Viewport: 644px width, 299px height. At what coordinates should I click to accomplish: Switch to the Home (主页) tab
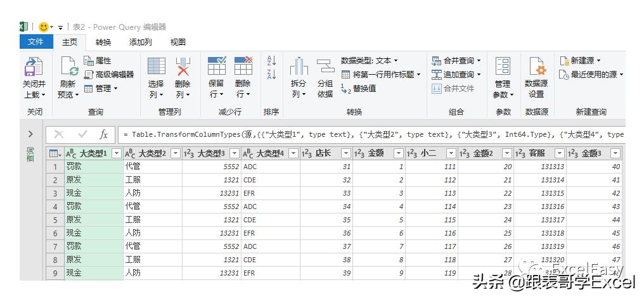point(70,42)
